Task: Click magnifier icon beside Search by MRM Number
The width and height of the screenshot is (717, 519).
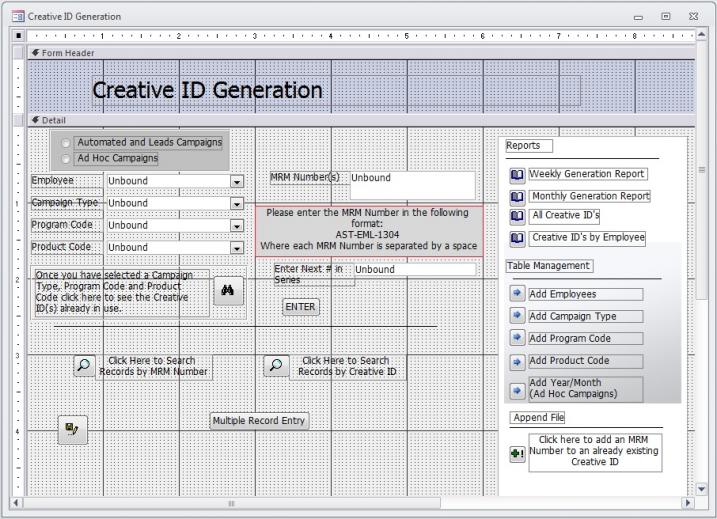Action: tap(85, 366)
